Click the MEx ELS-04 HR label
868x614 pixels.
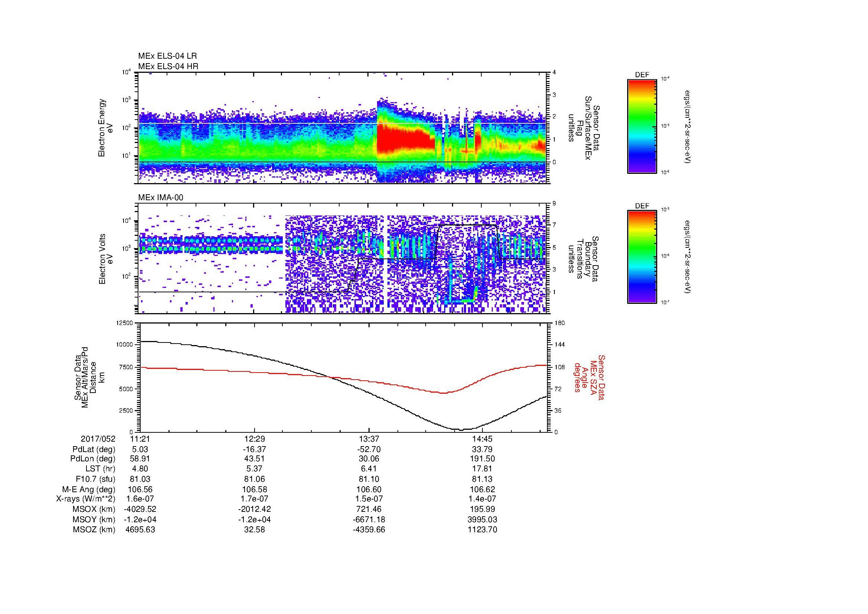coord(168,66)
